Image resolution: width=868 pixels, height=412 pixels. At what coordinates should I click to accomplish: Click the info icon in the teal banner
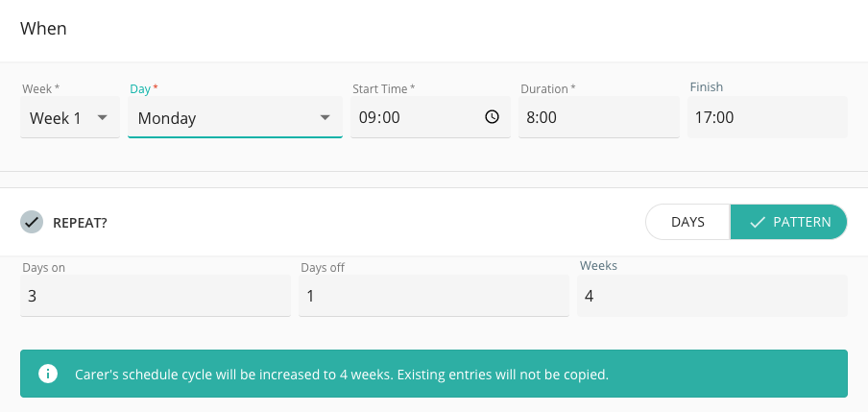click(48, 374)
